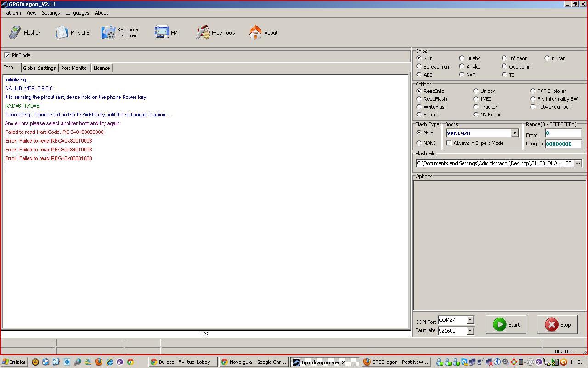Screen dimensions: 588x368
Task: Browse for flash file with ellipsis button
Action: coord(578,163)
